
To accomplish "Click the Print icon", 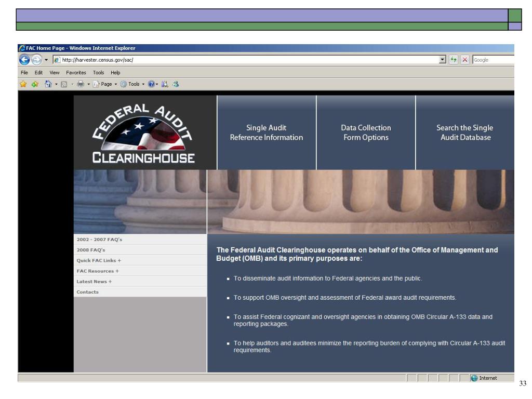I will click(81, 84).
